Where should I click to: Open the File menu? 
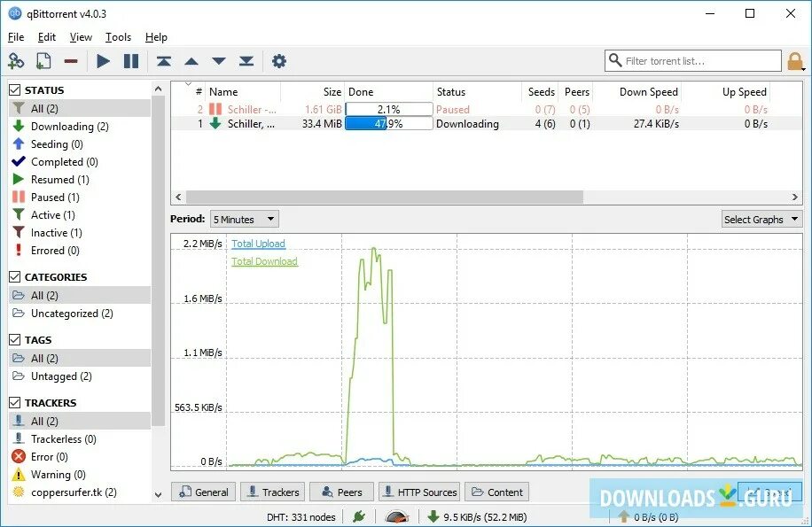pos(16,37)
